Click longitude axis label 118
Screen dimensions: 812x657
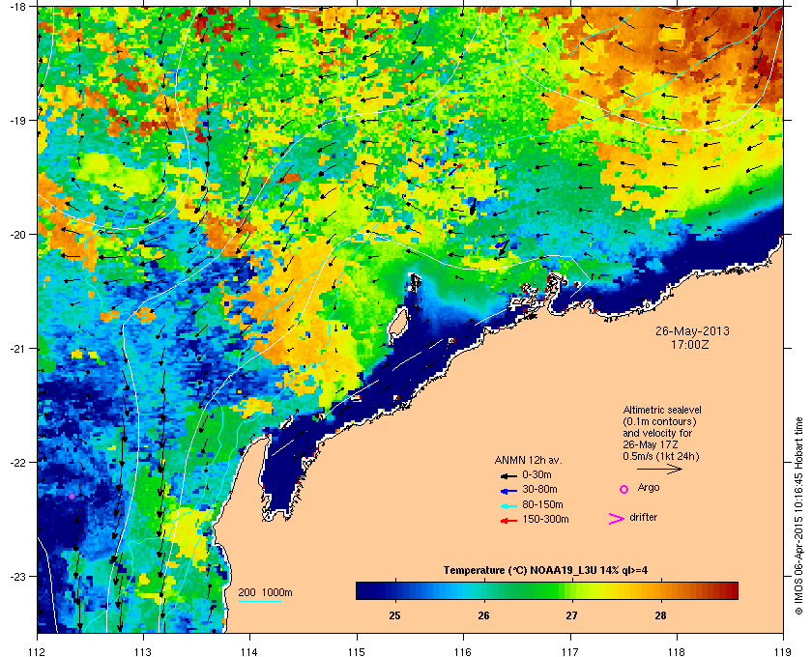click(677, 651)
